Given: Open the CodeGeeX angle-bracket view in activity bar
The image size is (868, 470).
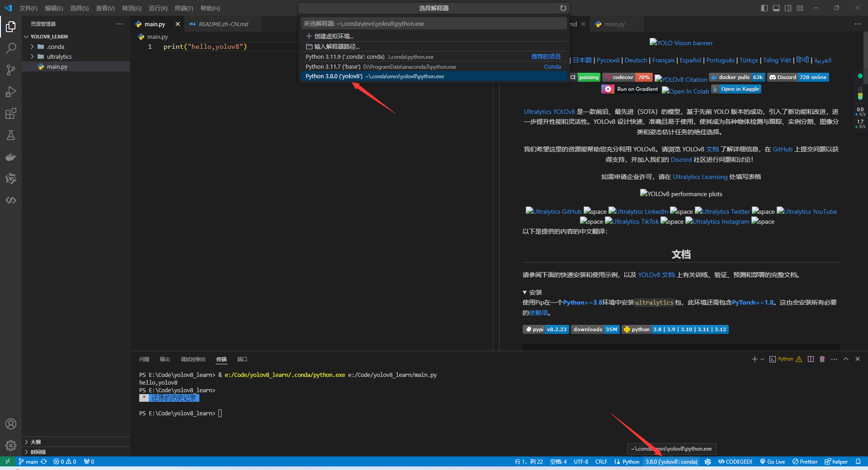Looking at the screenshot, I should click(x=11, y=200).
